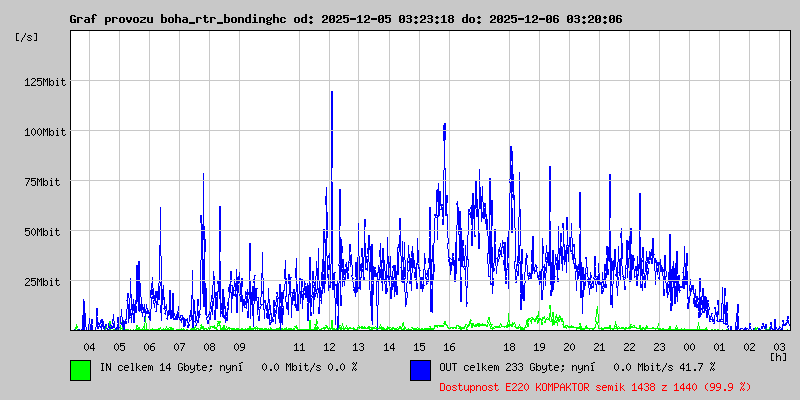This screenshot has width=800, height=400.
Task: Click the tallest blue traffic peak near hour 12
Action: (331, 95)
